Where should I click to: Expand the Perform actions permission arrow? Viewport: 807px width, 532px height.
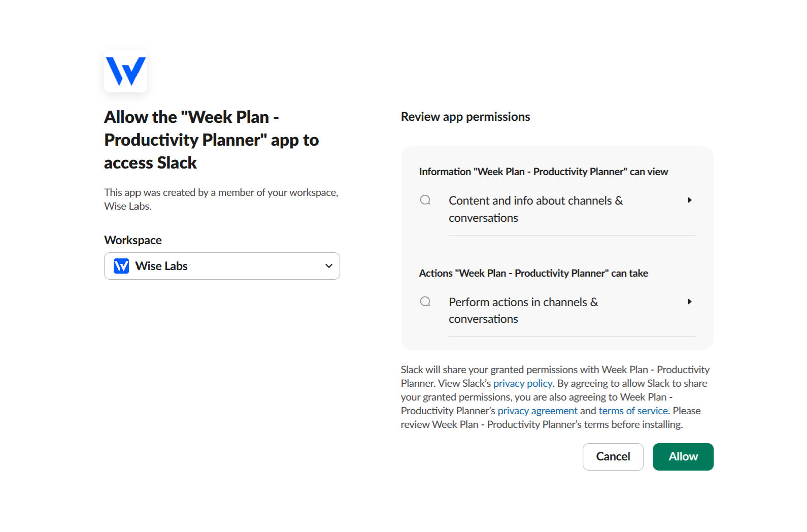[689, 302]
